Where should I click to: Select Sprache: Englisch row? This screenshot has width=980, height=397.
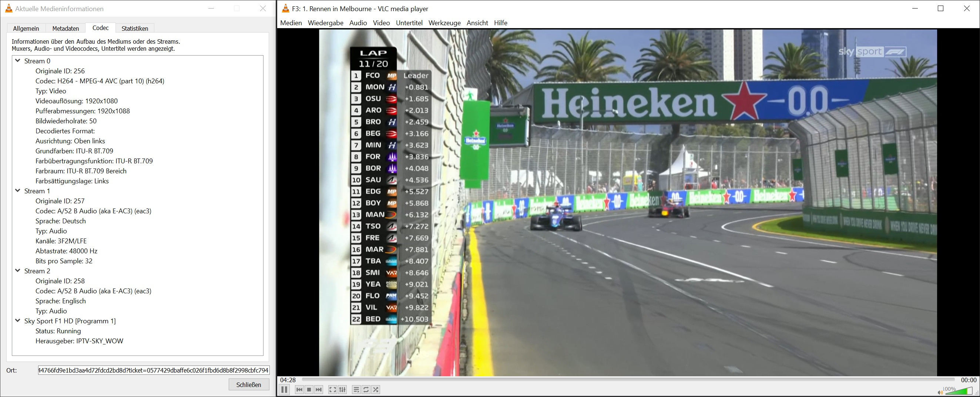(x=60, y=301)
